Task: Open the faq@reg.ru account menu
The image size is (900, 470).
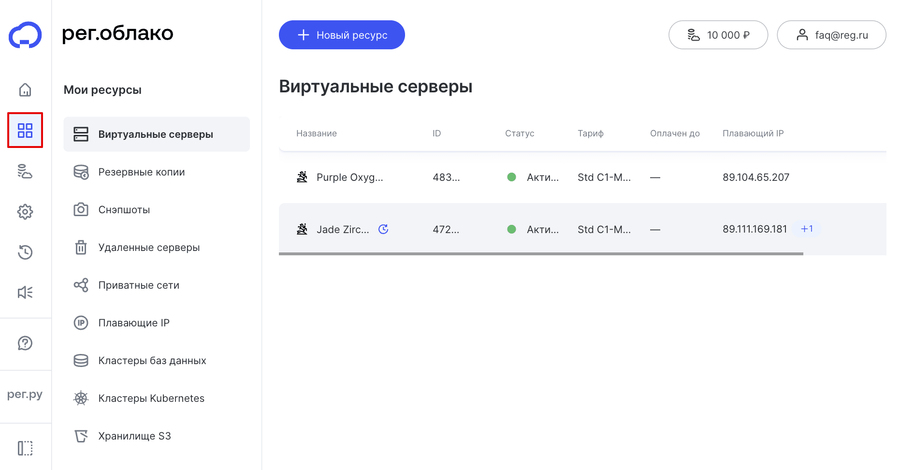Action: point(831,35)
